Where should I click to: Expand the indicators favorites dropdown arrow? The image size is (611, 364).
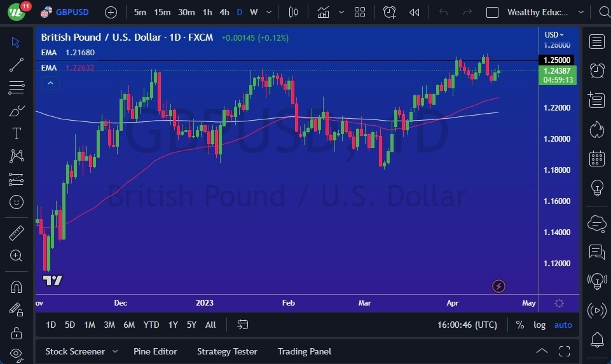(x=341, y=13)
